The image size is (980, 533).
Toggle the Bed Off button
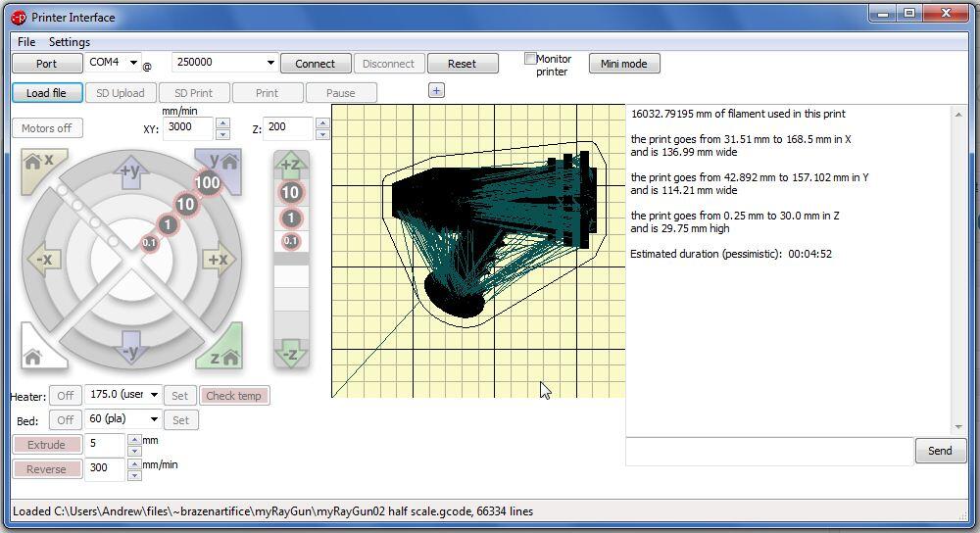65,420
